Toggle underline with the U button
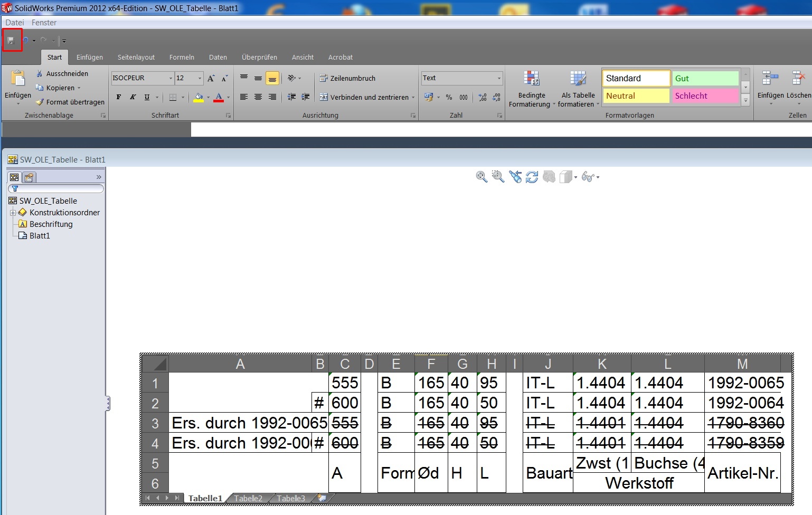 (146, 97)
